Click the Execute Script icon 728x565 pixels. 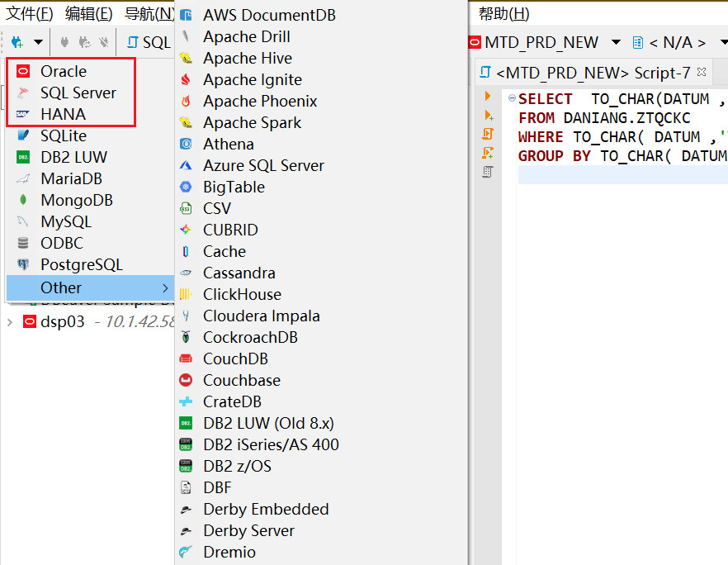coord(488,134)
